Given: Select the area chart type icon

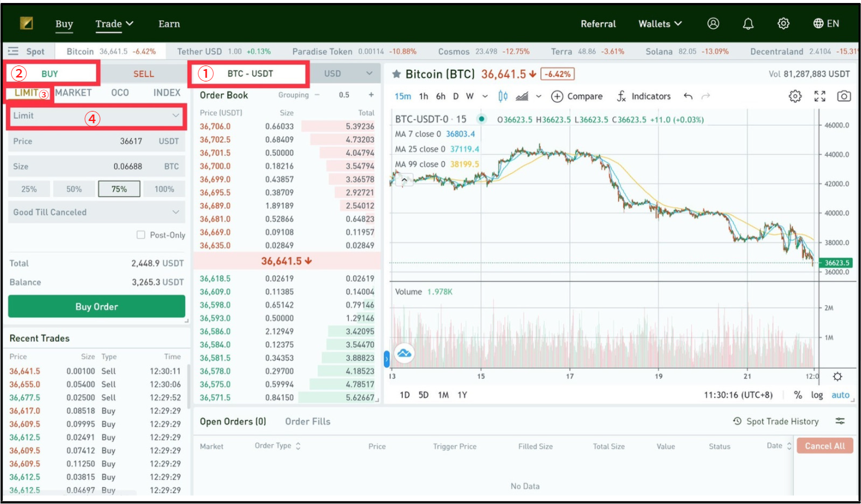Looking at the screenshot, I should [x=522, y=96].
